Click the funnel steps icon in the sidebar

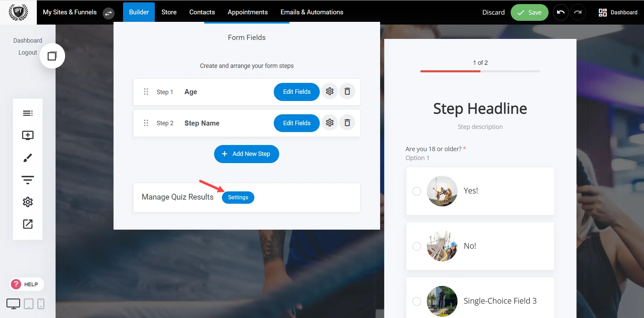tap(28, 179)
